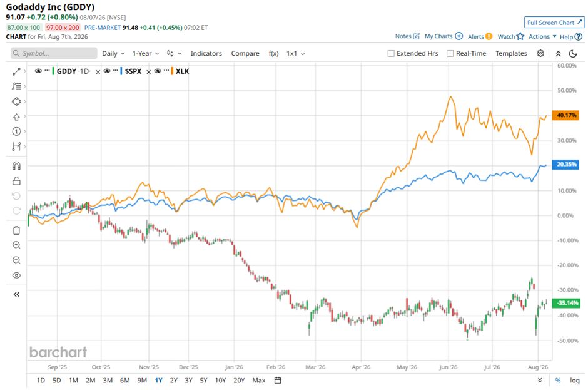The width and height of the screenshot is (588, 390).
Task: Collapse the left drawing toolbar
Action: [x=16, y=294]
